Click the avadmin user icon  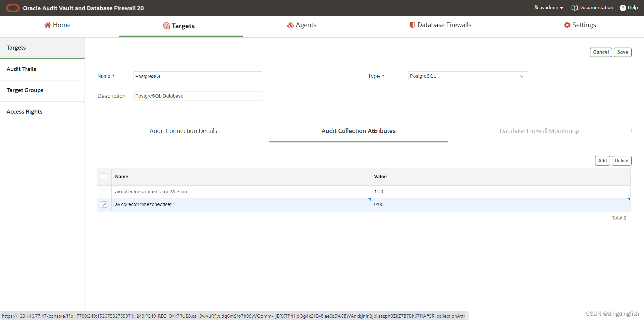click(x=536, y=7)
